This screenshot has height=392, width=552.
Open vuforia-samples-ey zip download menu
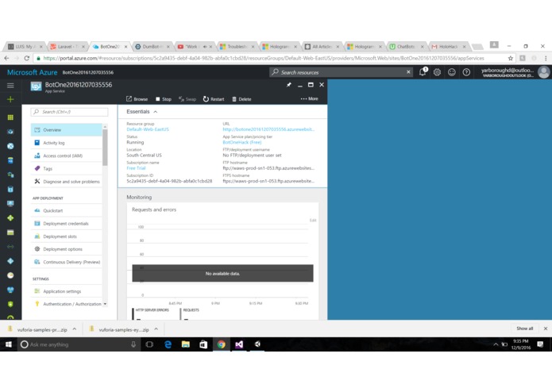pos(156,329)
